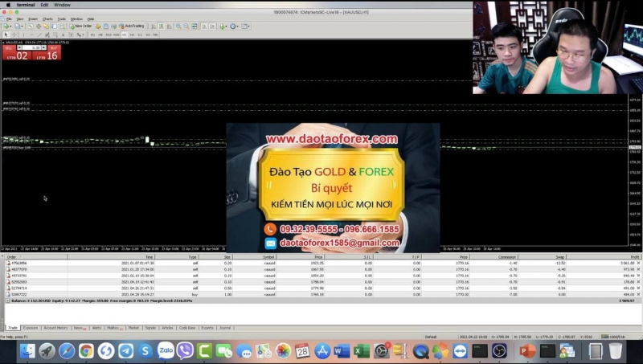Open the Journal tab in the terminal
Viewport: 643px width, 364px height.
[x=226, y=328]
